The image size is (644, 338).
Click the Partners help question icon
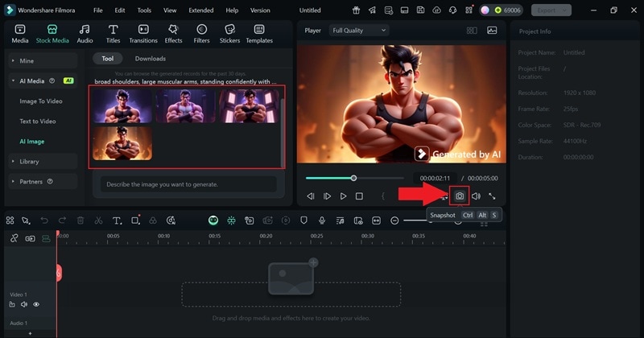(50, 182)
